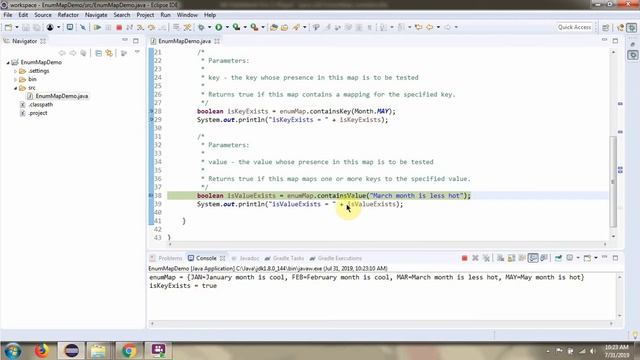The image size is (640, 360).
Task: Open the Run button dropdown arrow
Action: 227,27
